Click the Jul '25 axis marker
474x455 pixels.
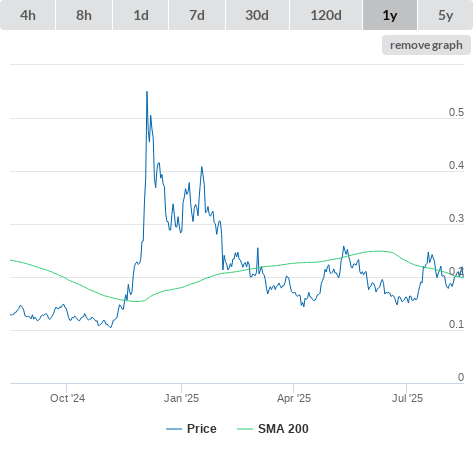click(407, 398)
